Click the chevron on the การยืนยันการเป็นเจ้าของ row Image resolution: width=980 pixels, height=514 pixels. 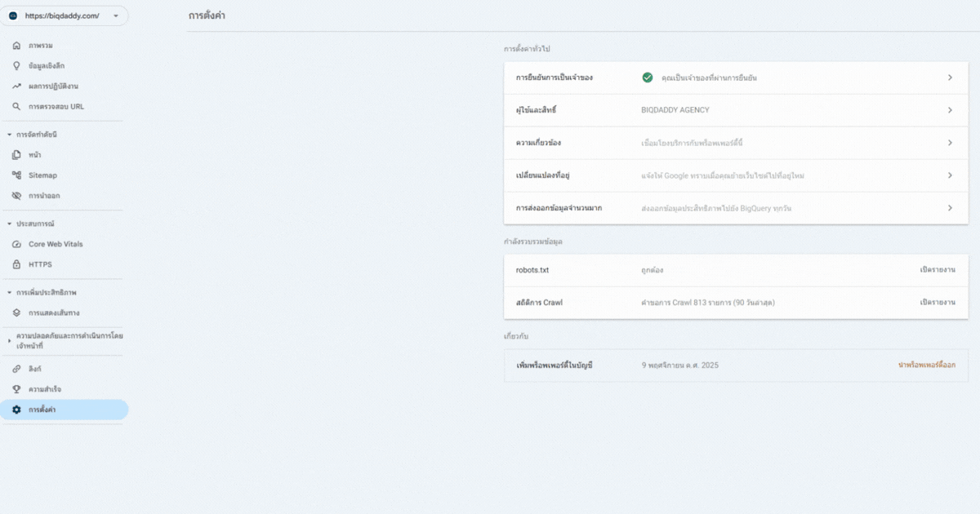[x=950, y=78]
